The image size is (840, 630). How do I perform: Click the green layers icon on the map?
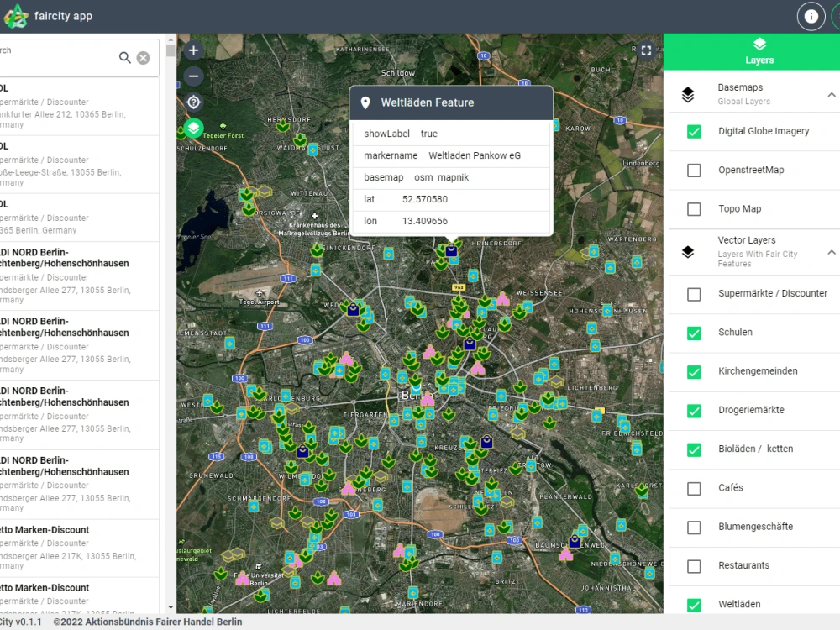pyautogui.click(x=193, y=128)
